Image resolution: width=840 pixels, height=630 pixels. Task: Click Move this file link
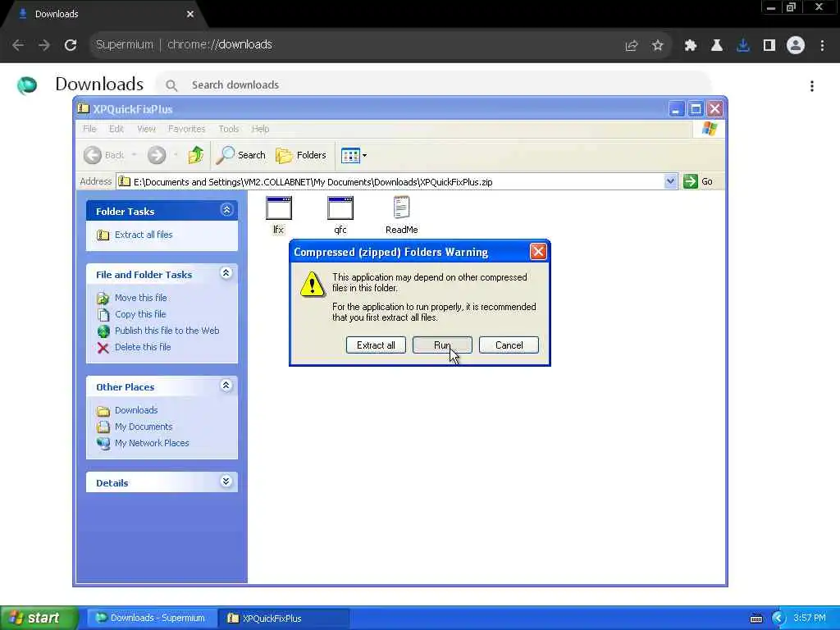141,297
